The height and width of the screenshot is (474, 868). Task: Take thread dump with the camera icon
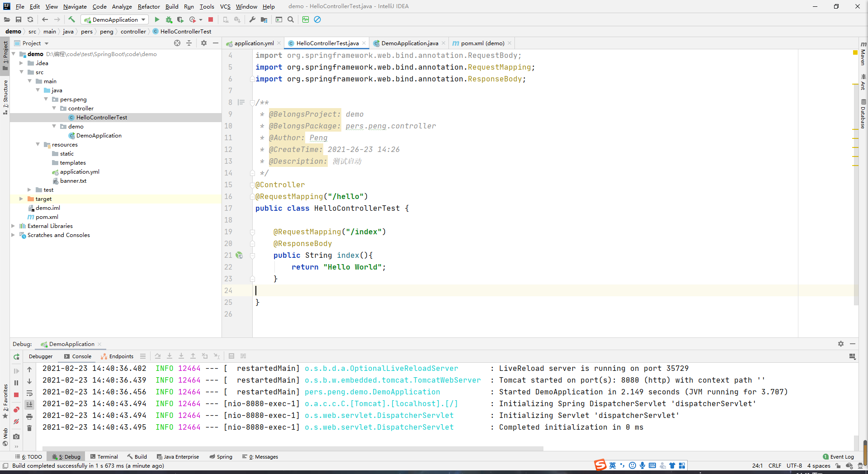click(16, 436)
